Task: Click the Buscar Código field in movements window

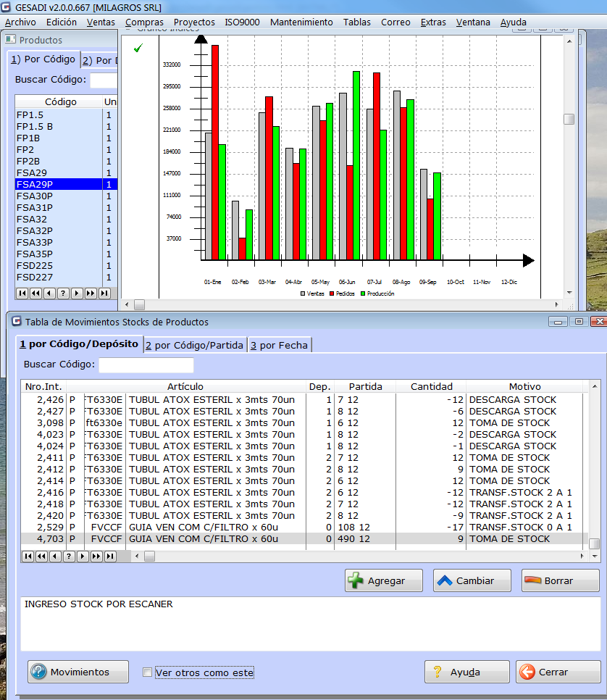Action: [146, 364]
